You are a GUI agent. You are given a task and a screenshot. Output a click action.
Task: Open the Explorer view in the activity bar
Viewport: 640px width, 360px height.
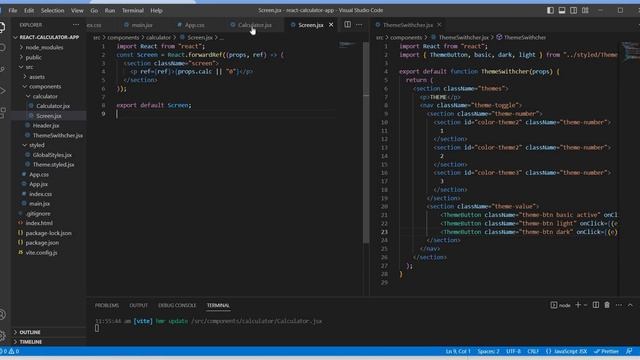(2, 27)
